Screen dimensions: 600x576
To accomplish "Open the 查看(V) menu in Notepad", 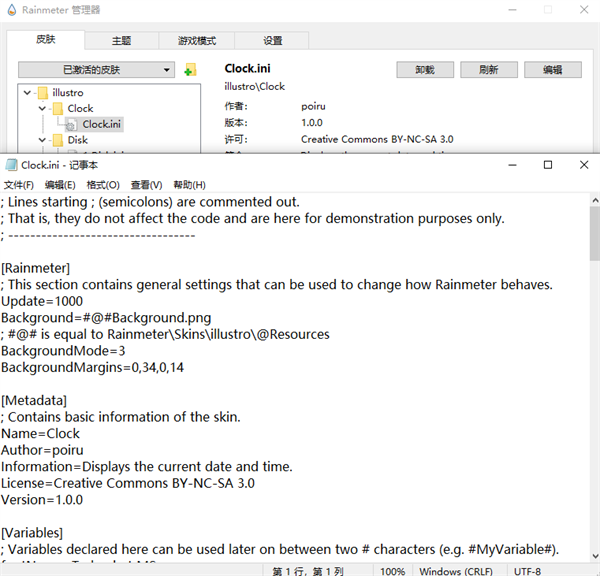I will tap(147, 185).
